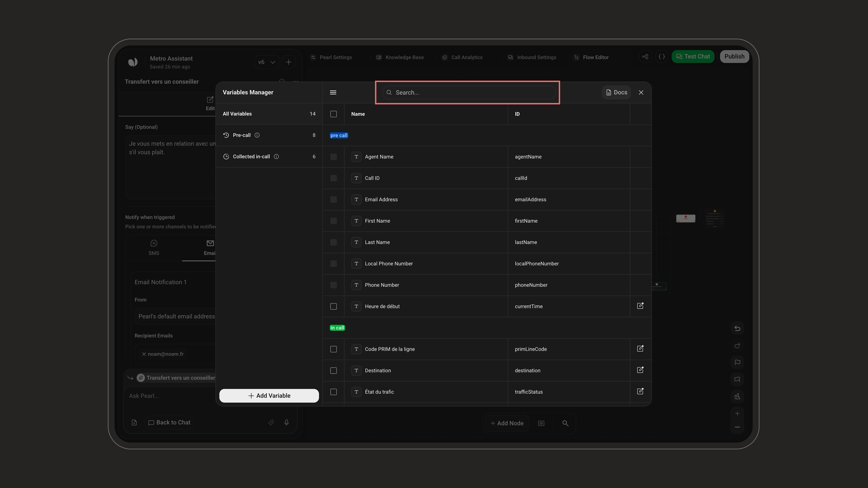
Task: Edit the Heure de début variable
Action: coord(640,306)
